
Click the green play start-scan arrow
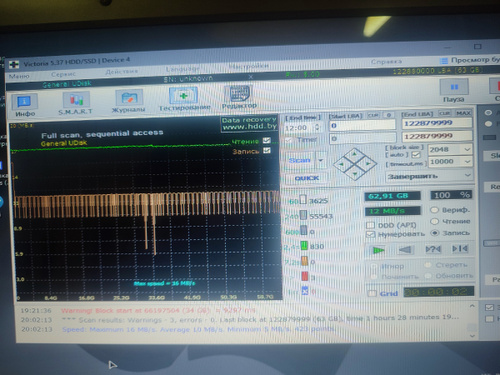(379, 250)
